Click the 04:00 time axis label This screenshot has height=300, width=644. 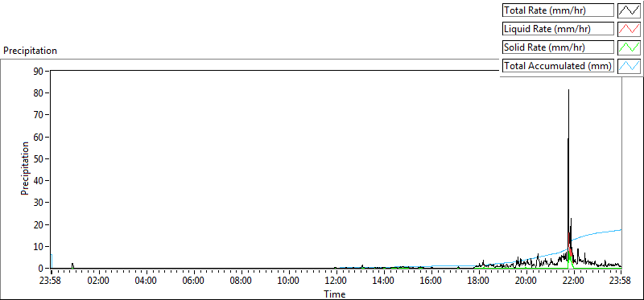(147, 282)
